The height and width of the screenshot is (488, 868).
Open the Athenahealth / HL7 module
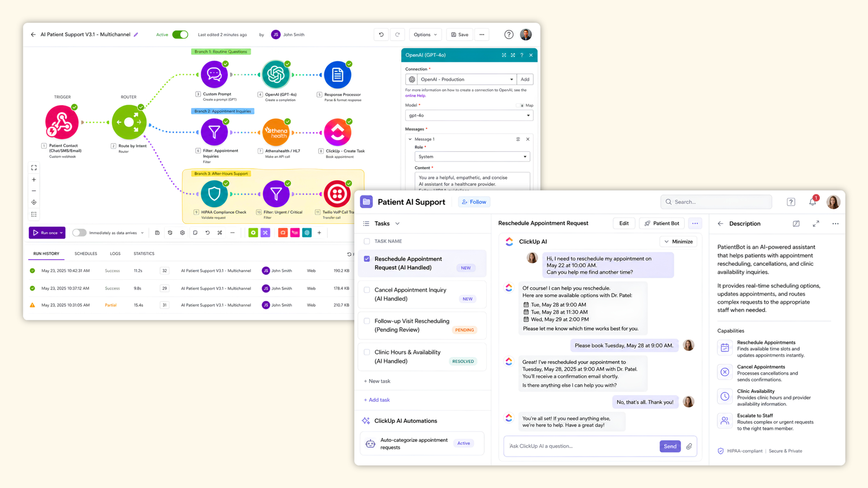[276, 132]
